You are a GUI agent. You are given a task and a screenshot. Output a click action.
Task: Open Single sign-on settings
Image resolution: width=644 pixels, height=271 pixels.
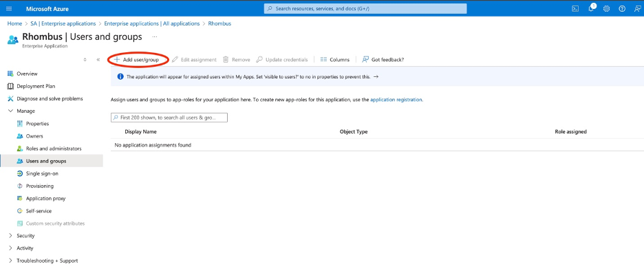point(42,174)
